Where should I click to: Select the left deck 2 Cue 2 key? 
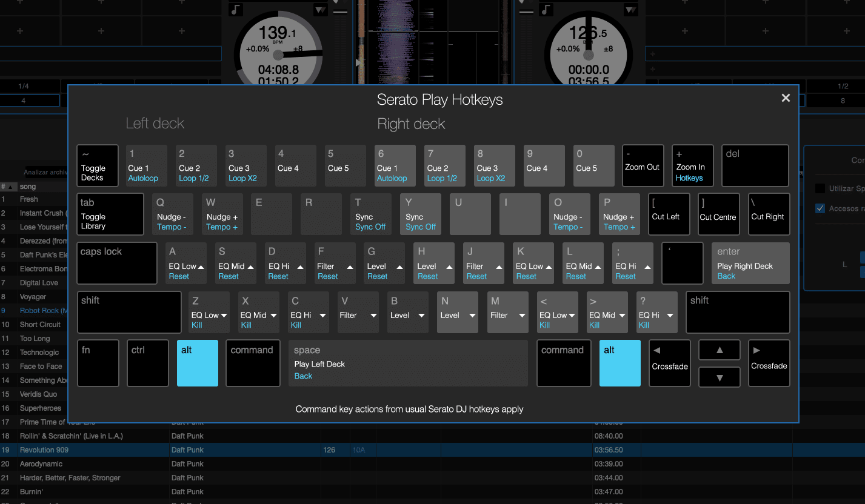point(196,165)
